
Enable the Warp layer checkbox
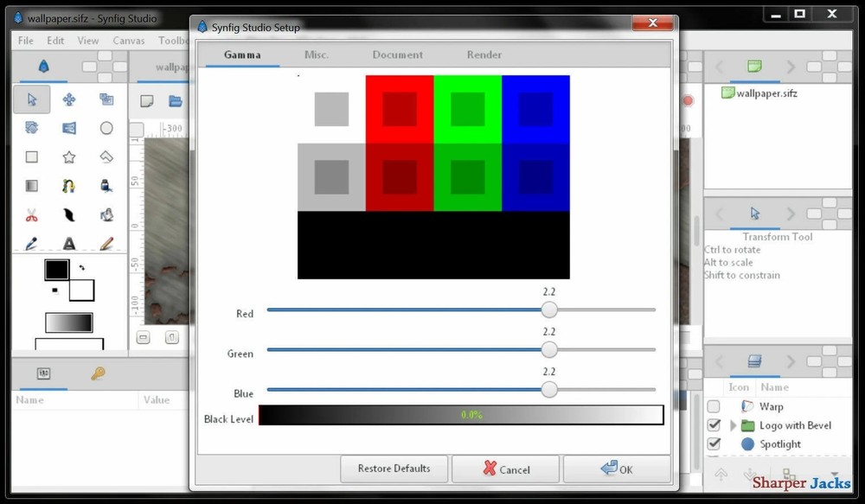coord(714,406)
